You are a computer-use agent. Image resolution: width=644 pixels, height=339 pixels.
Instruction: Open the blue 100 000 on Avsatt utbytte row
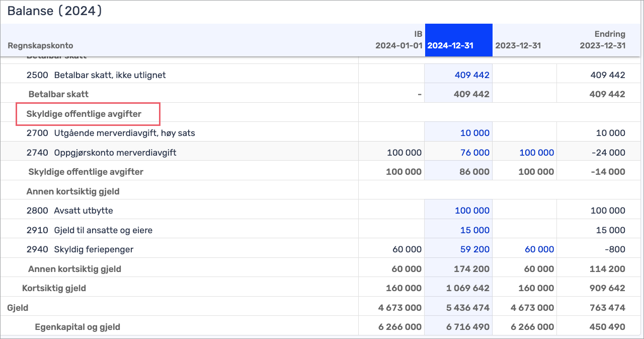click(x=472, y=211)
